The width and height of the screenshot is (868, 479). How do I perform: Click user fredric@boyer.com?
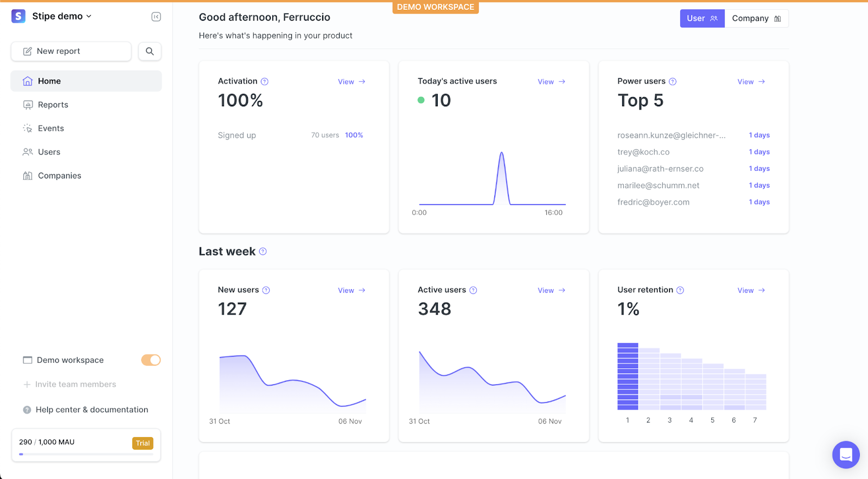coord(653,202)
